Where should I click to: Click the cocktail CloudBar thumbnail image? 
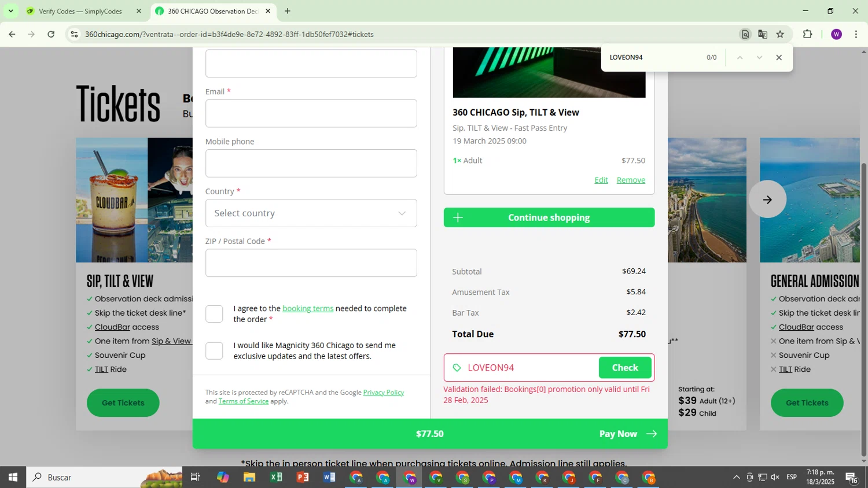tap(112, 200)
